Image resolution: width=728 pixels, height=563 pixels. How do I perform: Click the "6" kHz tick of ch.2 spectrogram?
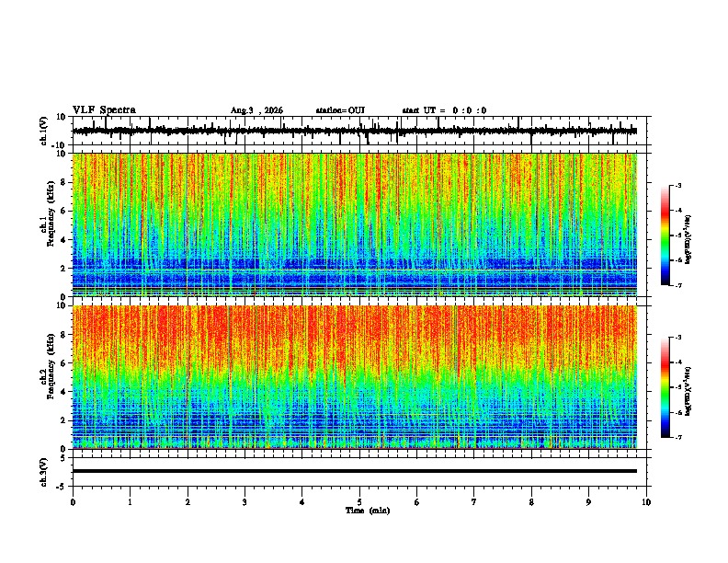click(63, 363)
